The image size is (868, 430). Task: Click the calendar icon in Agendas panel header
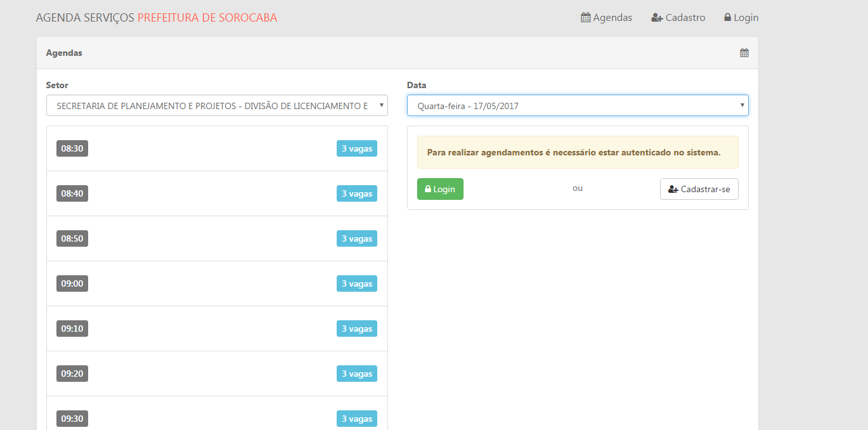[x=744, y=53]
